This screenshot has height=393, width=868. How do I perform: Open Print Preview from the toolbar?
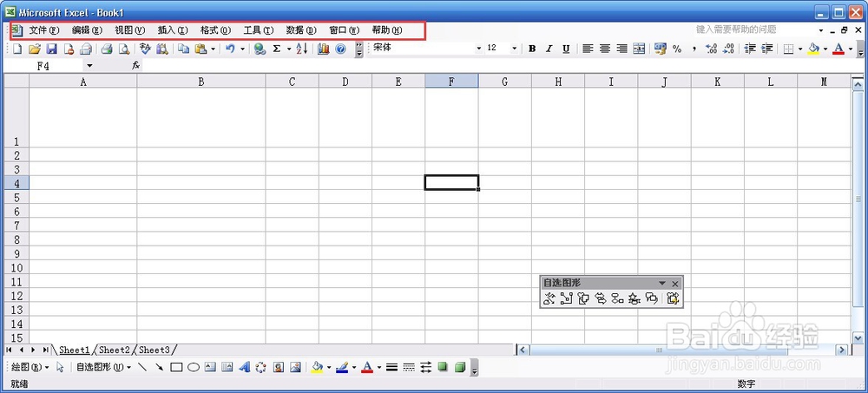124,49
